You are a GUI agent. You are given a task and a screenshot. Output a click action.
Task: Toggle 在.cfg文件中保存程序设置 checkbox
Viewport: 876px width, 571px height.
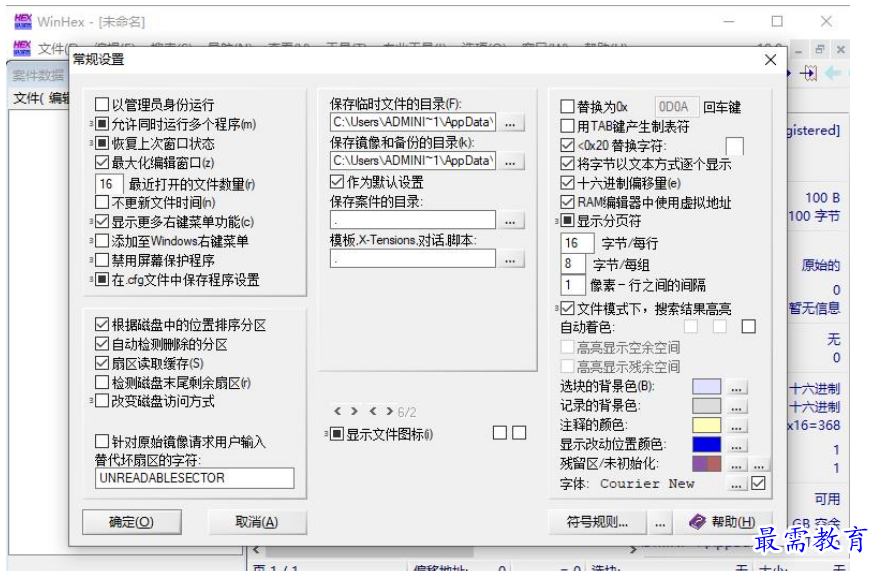102,279
